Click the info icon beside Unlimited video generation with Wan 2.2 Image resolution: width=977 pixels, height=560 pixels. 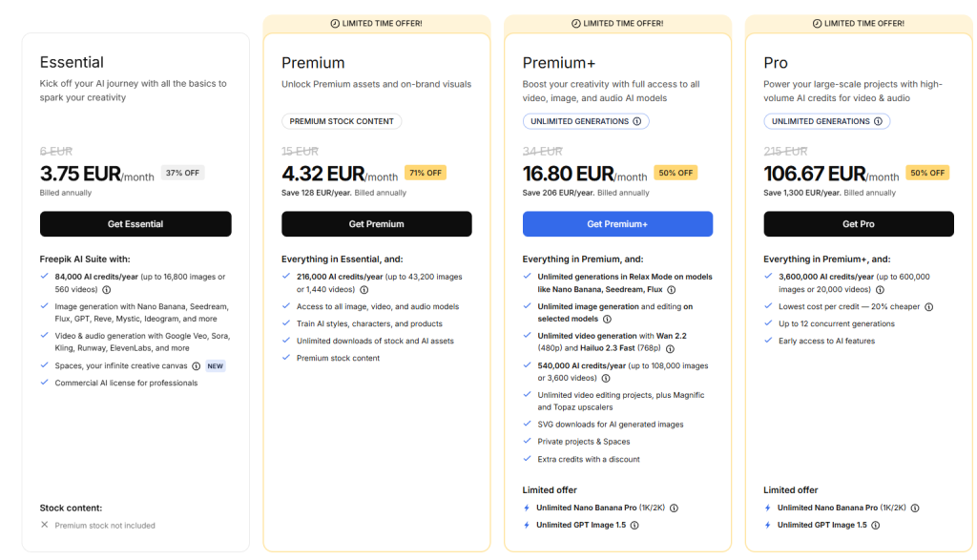(x=671, y=348)
